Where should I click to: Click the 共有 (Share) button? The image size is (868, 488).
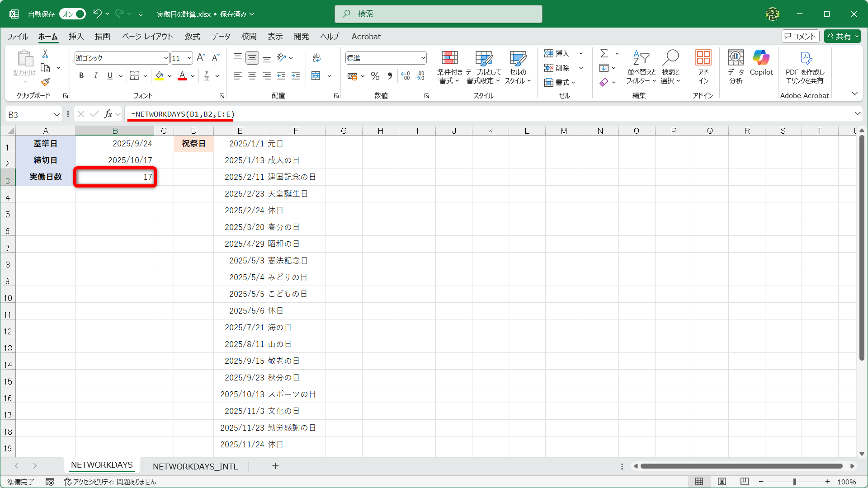coord(842,36)
